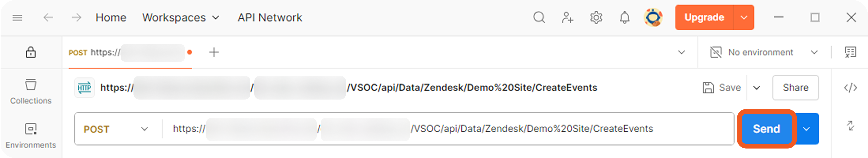
Task: Select the POST request tab
Action: point(126,53)
